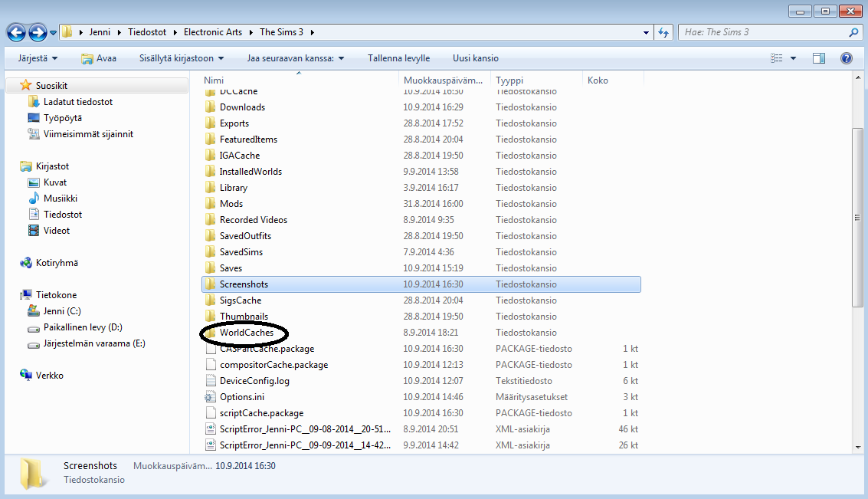Open recent locations dropdown next to Forward arrow
The image size is (868, 499).
pos(53,33)
